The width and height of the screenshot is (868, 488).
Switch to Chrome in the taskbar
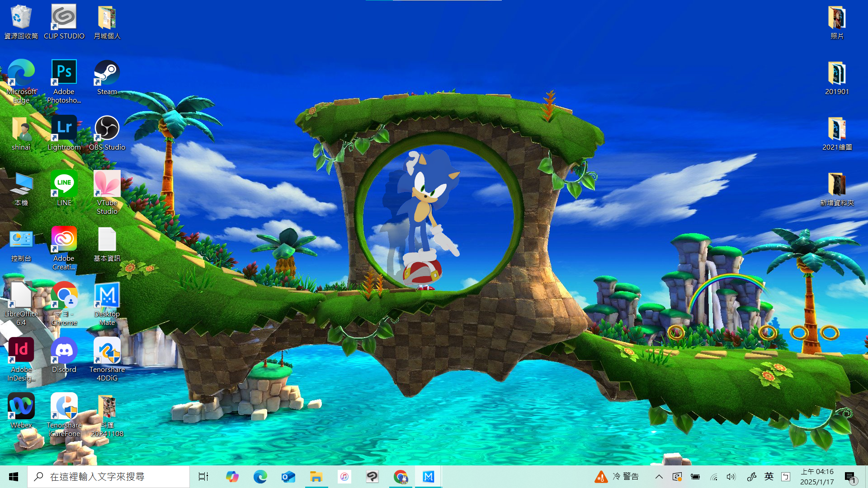coord(400,477)
